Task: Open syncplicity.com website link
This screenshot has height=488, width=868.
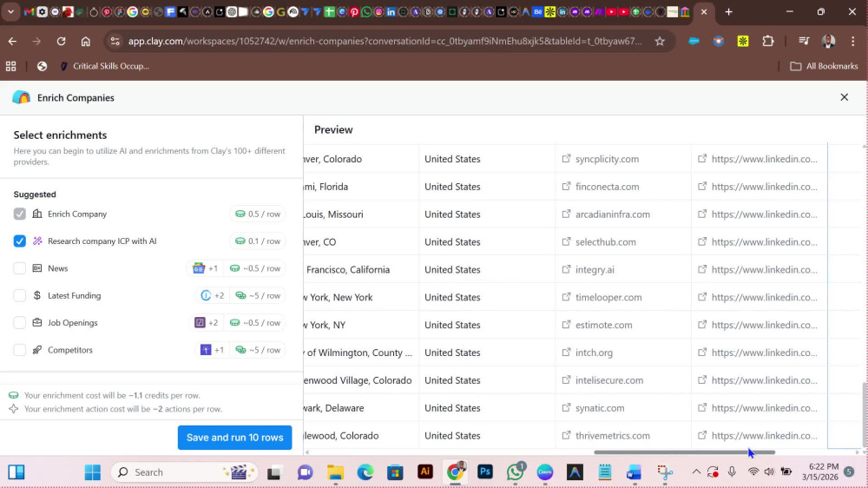Action: click(607, 159)
